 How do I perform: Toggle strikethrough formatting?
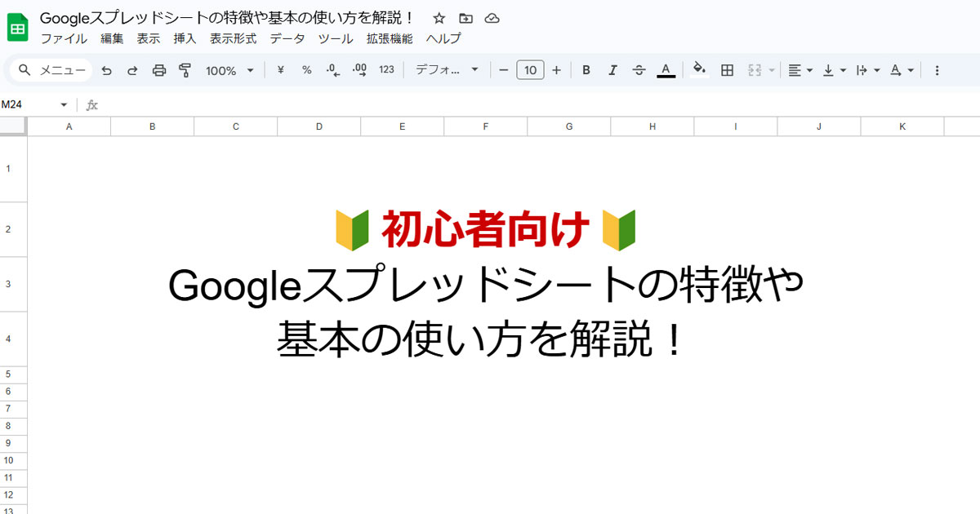[639, 70]
